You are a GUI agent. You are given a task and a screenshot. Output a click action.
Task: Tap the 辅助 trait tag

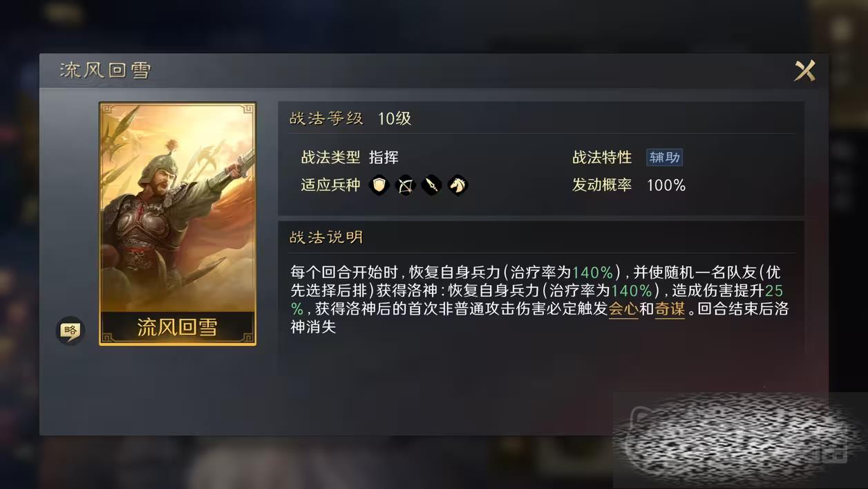coord(664,157)
